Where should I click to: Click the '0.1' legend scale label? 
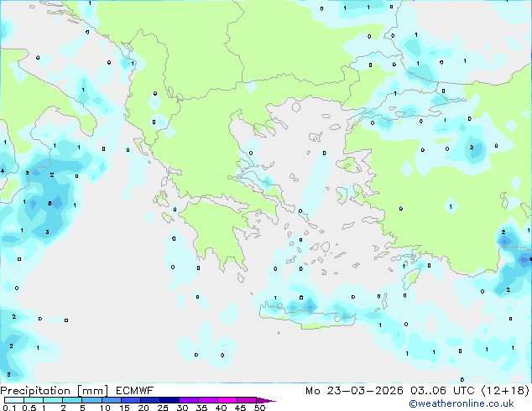tap(9, 408)
